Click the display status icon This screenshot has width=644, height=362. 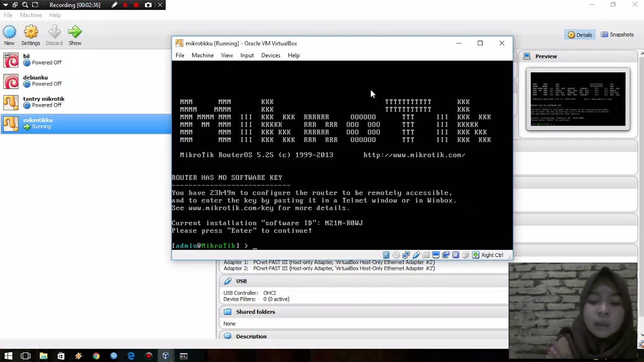(436, 255)
